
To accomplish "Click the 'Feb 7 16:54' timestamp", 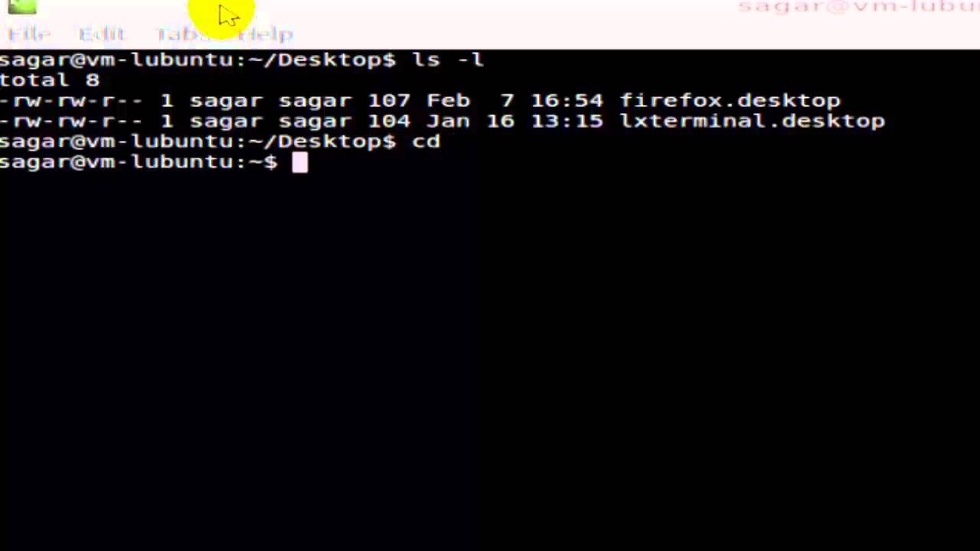I will (514, 100).
